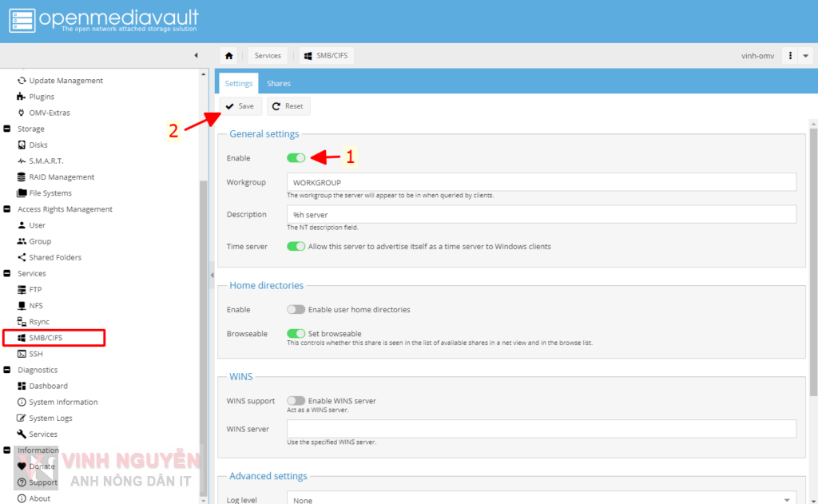The width and height of the screenshot is (818, 504).
Task: Toggle Enable WINS server support
Action: click(296, 400)
